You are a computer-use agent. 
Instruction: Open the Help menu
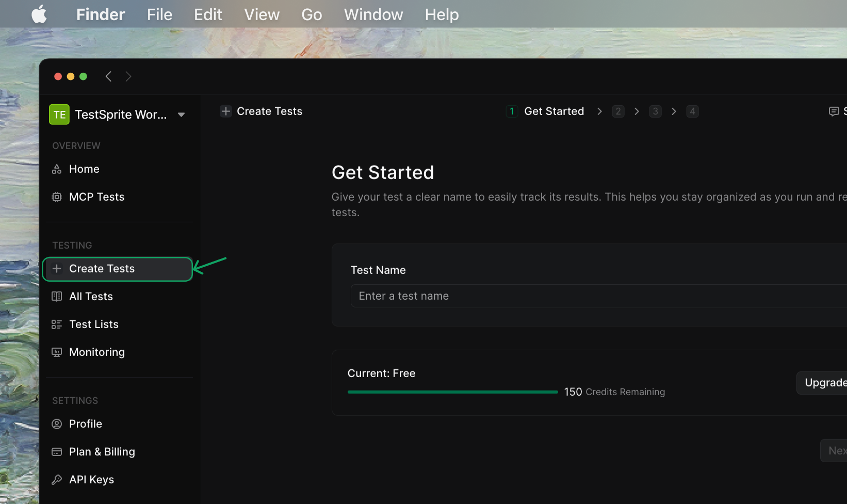tap(442, 14)
